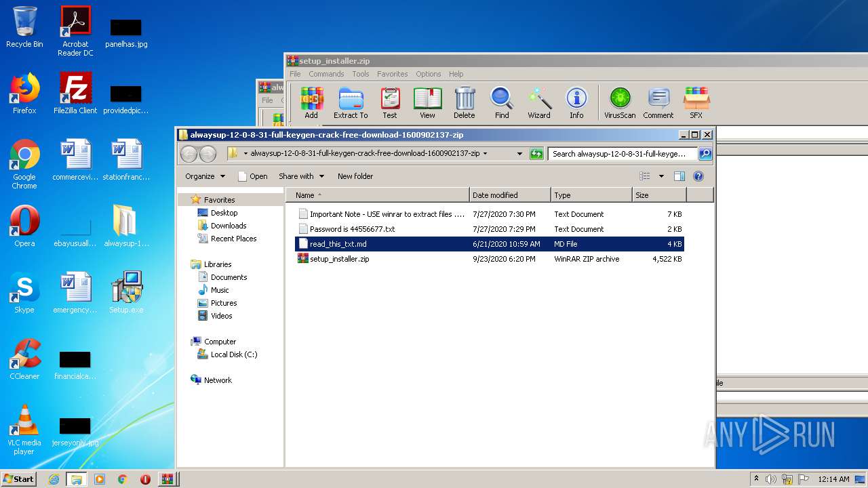868x488 pixels.
Task: Go forward in the Explorer window
Action: pos(208,154)
